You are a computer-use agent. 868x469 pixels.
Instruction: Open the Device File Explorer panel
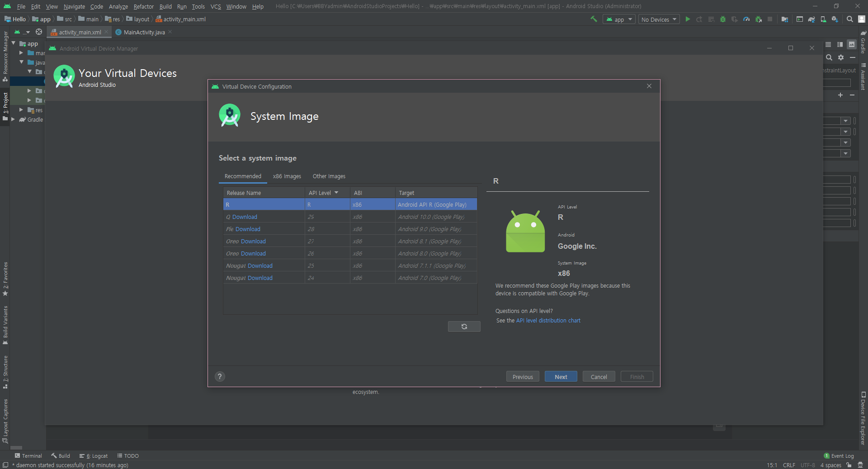pos(863,418)
